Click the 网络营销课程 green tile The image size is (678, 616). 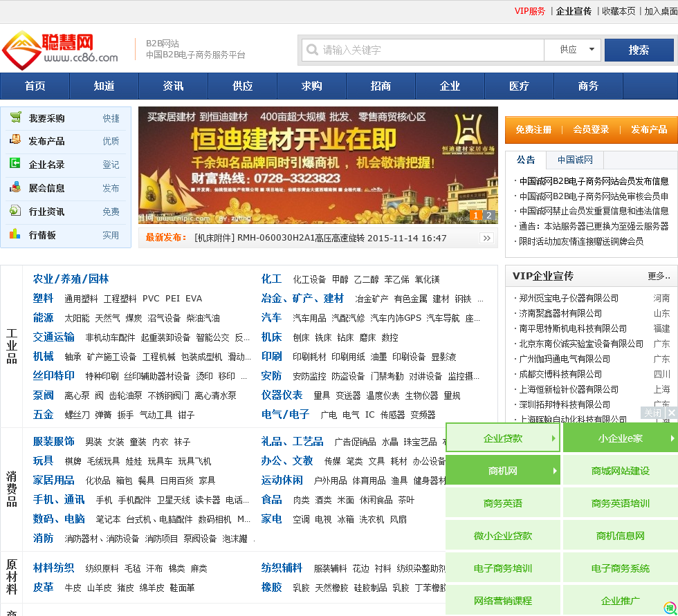click(x=503, y=600)
